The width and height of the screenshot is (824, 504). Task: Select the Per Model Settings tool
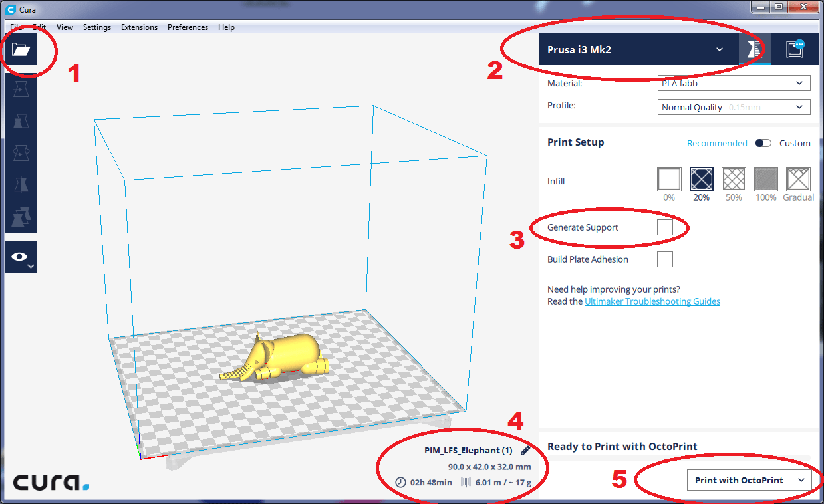click(x=21, y=216)
